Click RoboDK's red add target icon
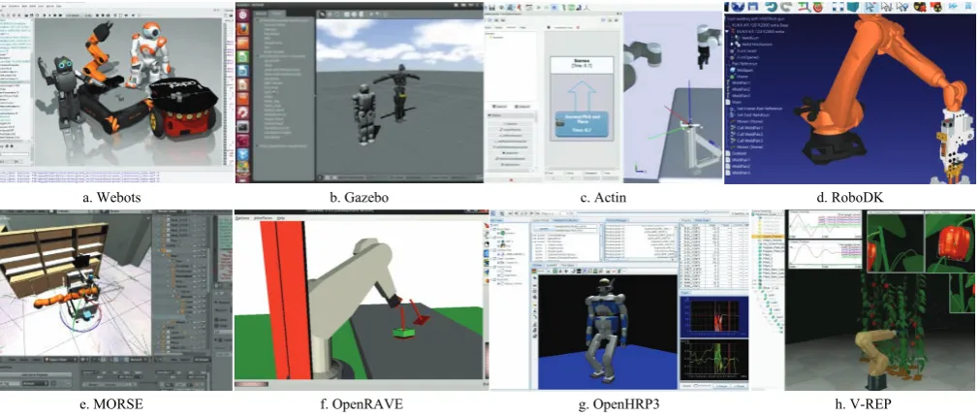Screen dimensions: 980x417 tap(818, 7)
